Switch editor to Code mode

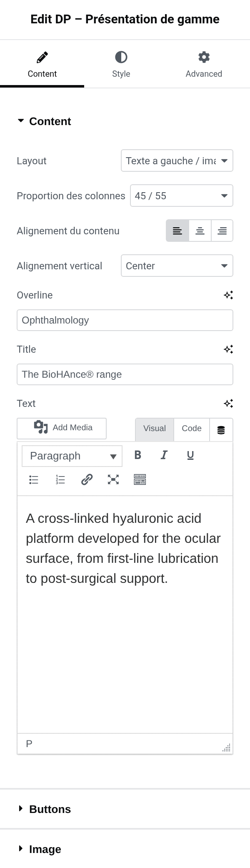coord(192,429)
